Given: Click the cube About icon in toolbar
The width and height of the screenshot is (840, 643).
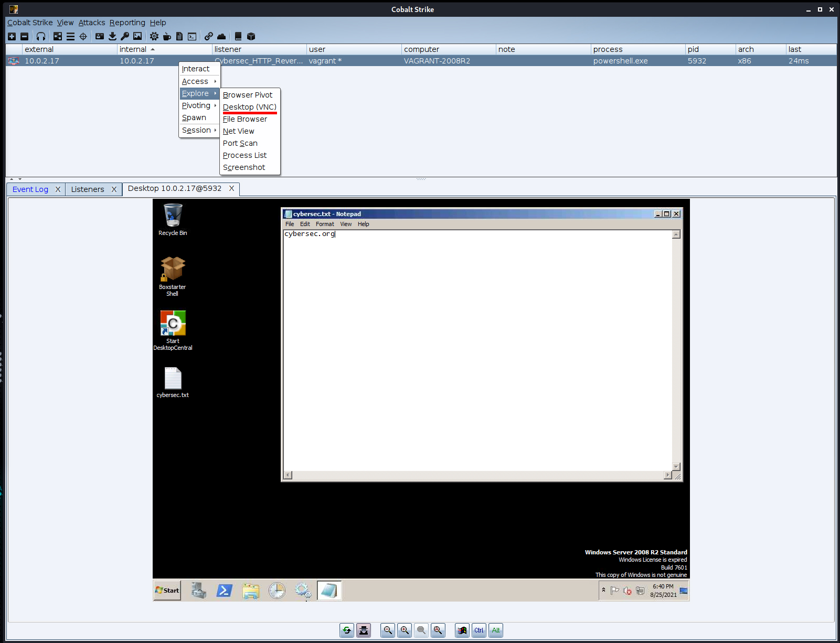Looking at the screenshot, I should [251, 36].
